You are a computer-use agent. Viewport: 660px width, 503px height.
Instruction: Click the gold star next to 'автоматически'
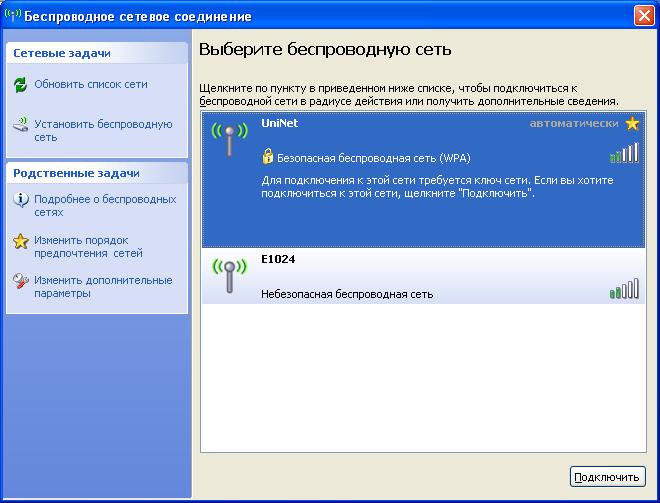631,124
